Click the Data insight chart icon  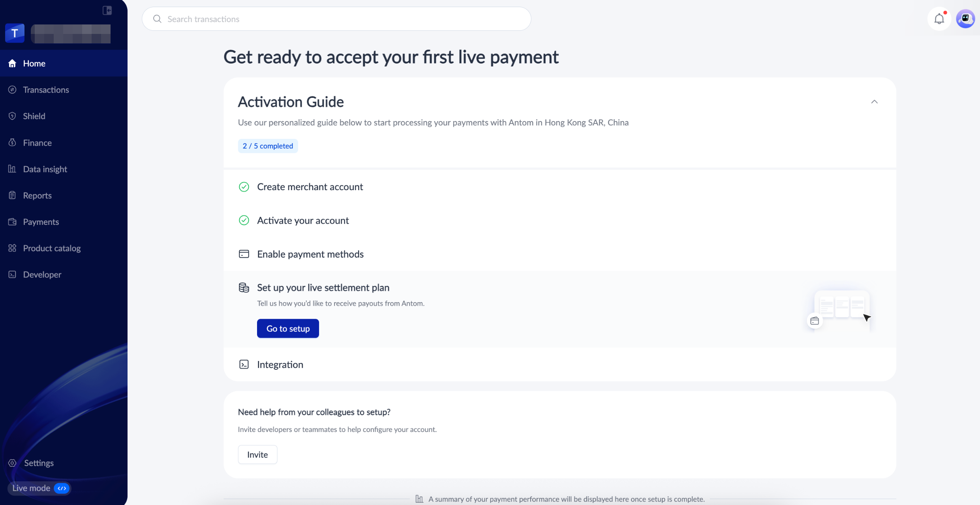pos(12,169)
